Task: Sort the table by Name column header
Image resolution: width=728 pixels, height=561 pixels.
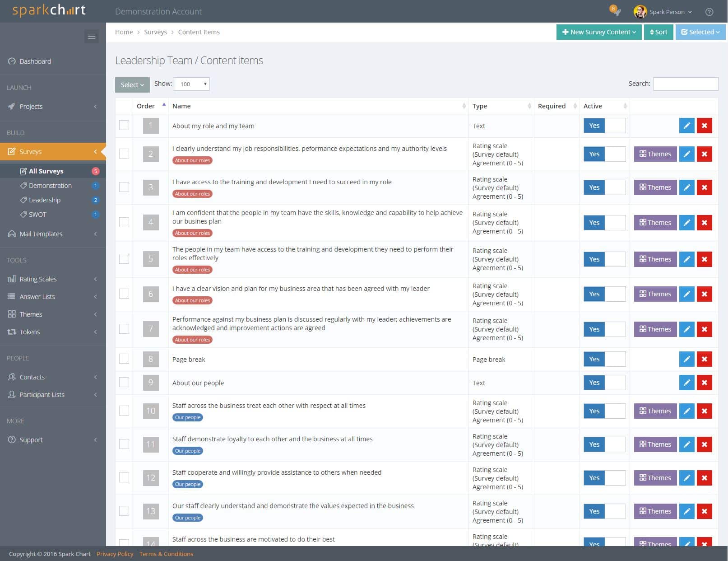Action: (319, 106)
